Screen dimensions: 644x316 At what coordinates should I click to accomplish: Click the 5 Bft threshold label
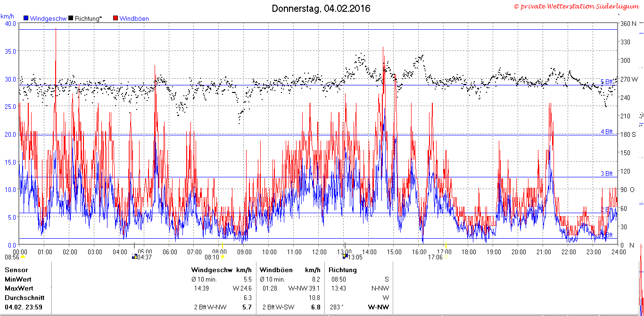tap(607, 82)
